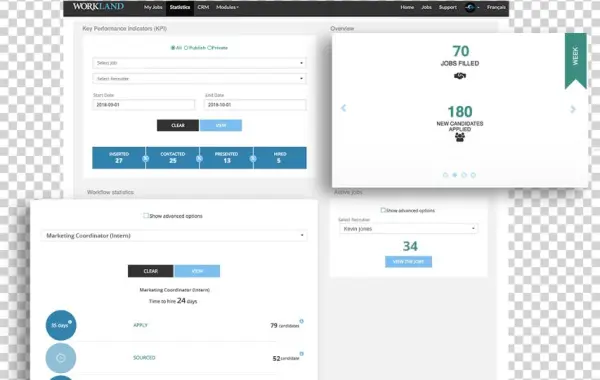Click the circle icon between Presented and Hired
Viewport: 600px width, 380px height.
click(x=253, y=158)
